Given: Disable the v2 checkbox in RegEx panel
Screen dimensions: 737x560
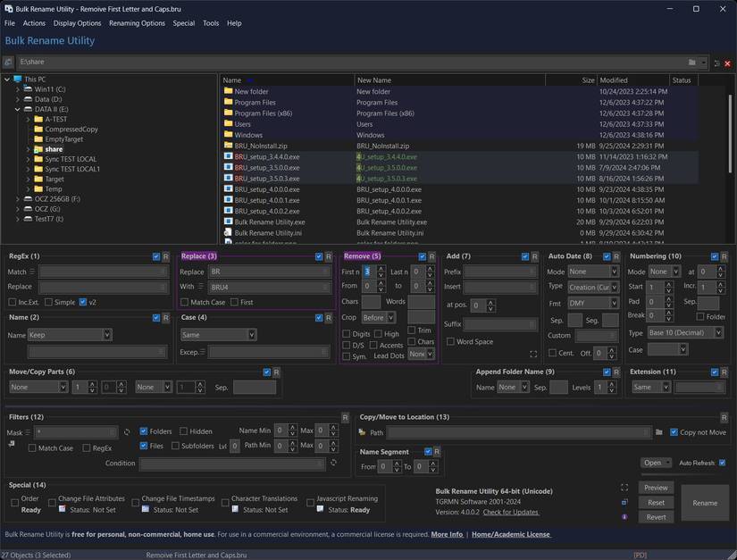Looking at the screenshot, I should click(x=83, y=302).
